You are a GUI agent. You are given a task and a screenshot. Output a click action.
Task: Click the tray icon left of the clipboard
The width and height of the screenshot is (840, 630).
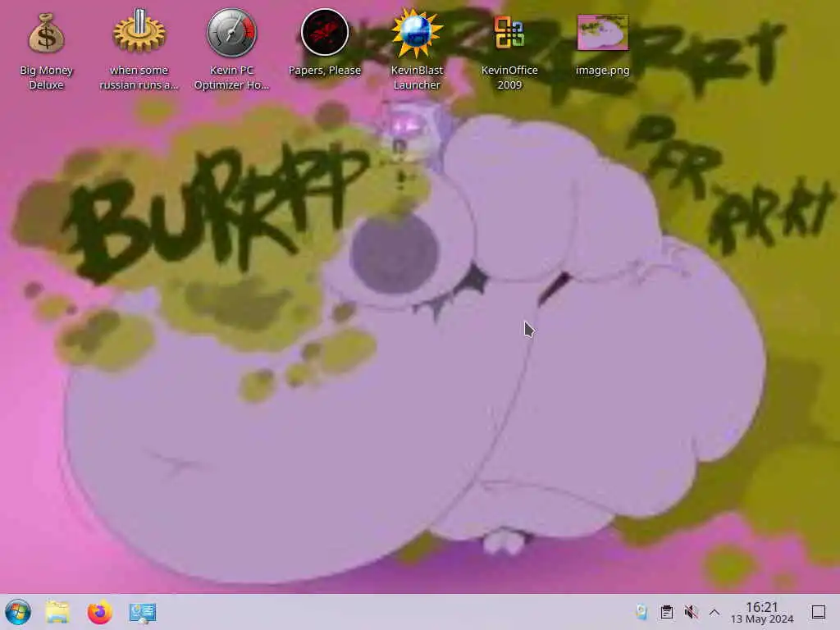pyautogui.click(x=641, y=612)
